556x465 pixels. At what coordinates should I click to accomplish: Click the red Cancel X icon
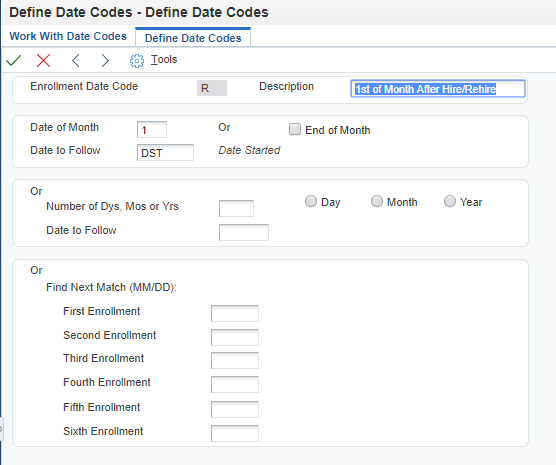[43, 61]
